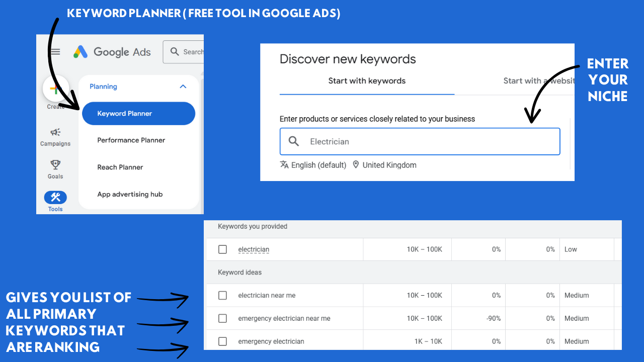Viewport: 644px width, 362px height.
Task: Click the location pin icon
Action: (356, 164)
